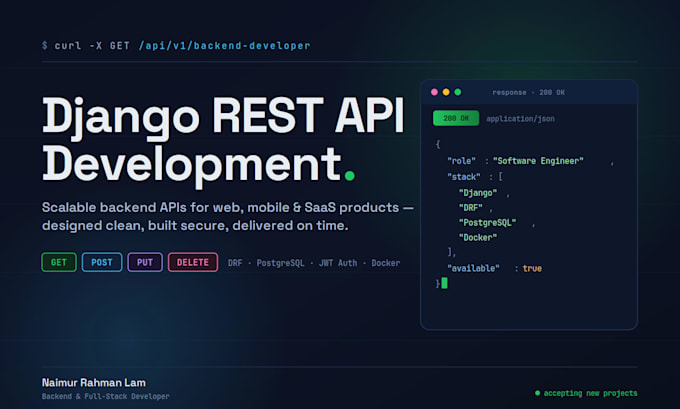Click the 'application/json' content type text
This screenshot has height=409, width=680.
pyautogui.click(x=520, y=119)
